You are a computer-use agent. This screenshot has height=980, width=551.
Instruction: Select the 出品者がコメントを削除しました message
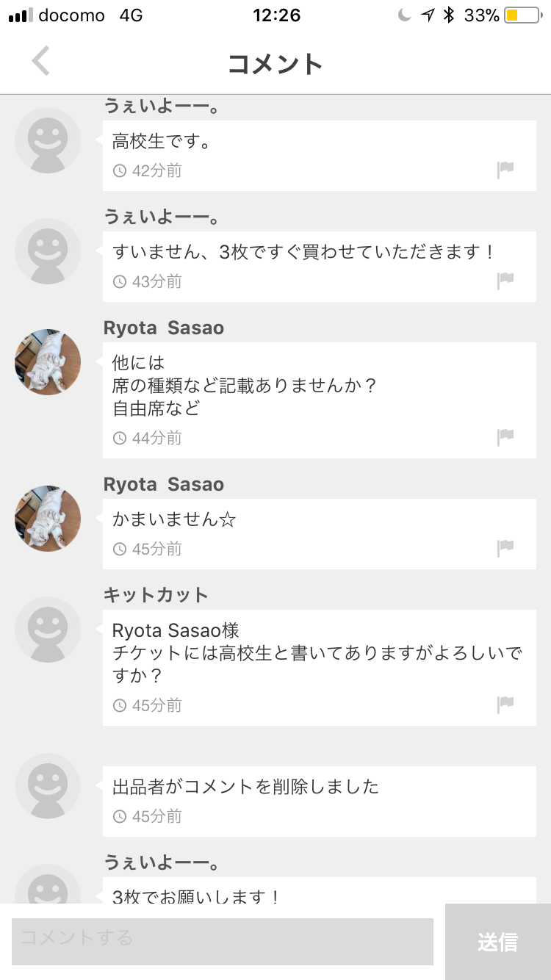point(245,787)
